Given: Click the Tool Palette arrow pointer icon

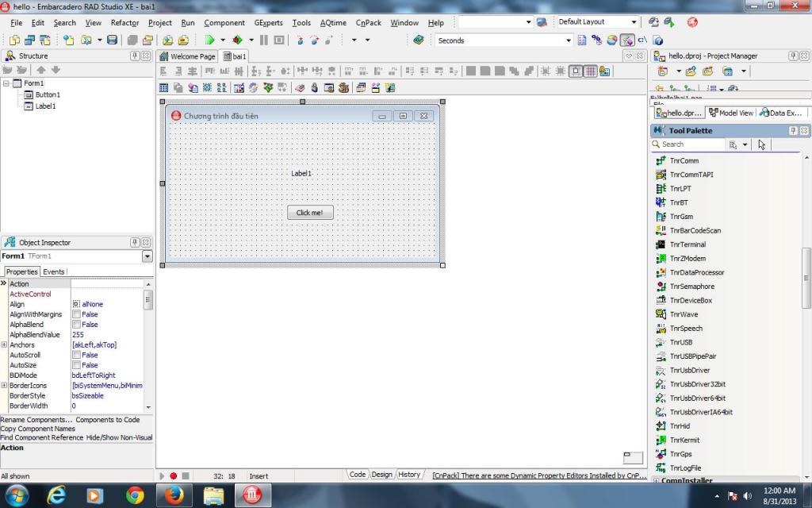Looking at the screenshot, I should (x=761, y=144).
